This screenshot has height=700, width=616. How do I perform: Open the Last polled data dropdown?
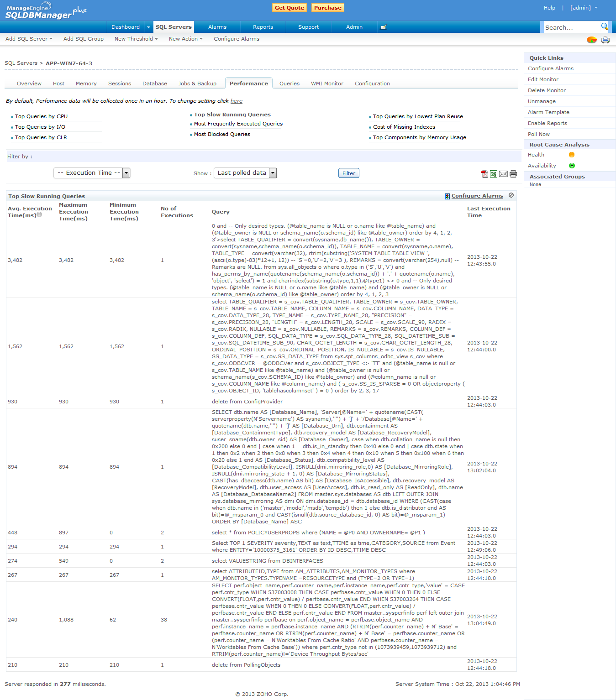click(x=245, y=173)
